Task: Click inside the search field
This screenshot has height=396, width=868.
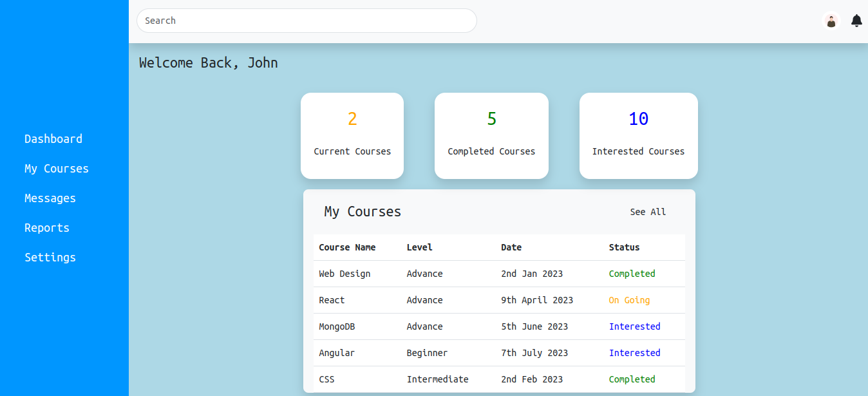Action: point(307,21)
